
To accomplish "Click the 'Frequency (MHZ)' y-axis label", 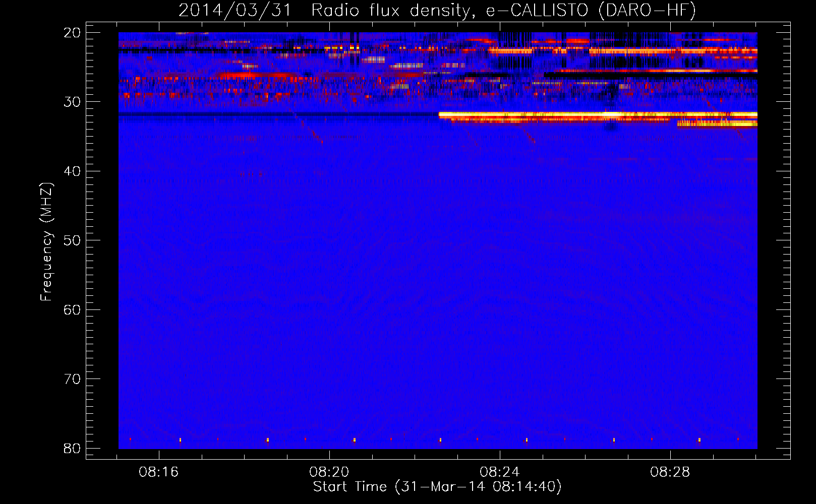I will [46, 242].
